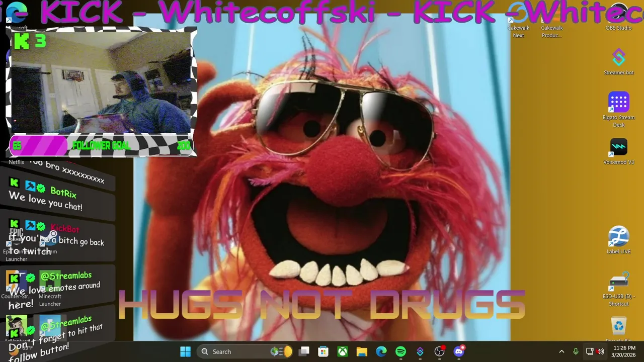The width and height of the screenshot is (644, 362).
Task: Click the "Don't forget to hit that follow button!" message
Action: point(55,342)
